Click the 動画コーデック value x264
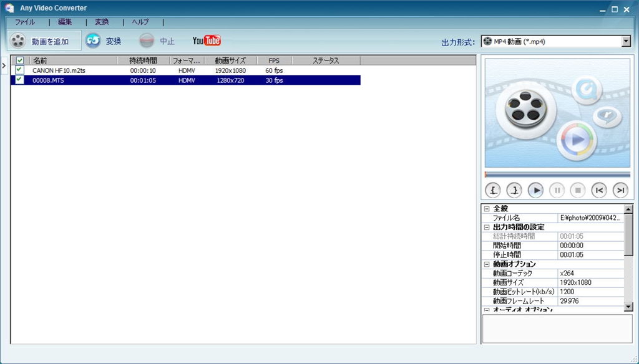 (x=567, y=273)
